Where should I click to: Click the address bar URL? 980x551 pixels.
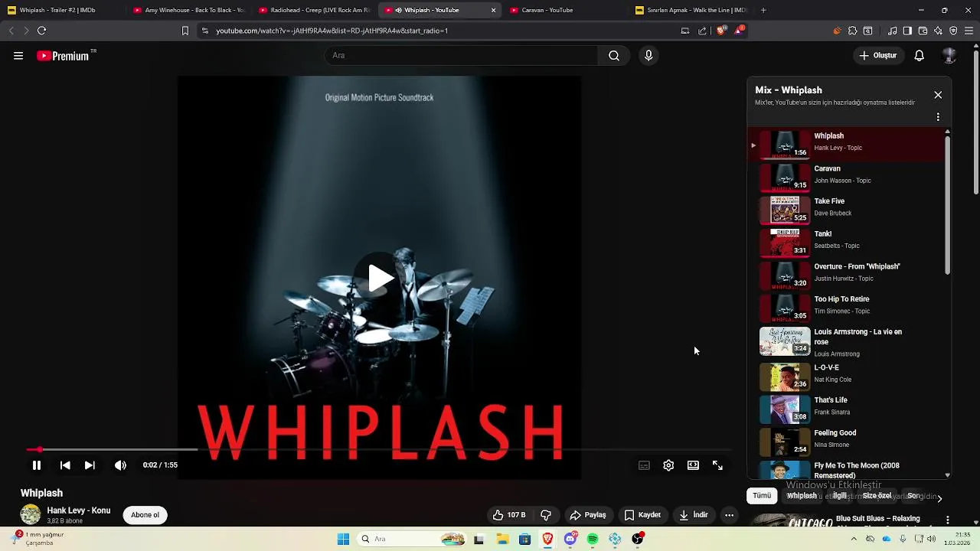click(332, 31)
